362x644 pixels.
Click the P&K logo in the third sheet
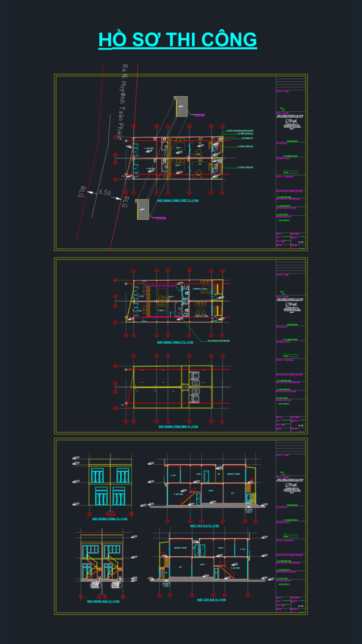tap(290, 485)
